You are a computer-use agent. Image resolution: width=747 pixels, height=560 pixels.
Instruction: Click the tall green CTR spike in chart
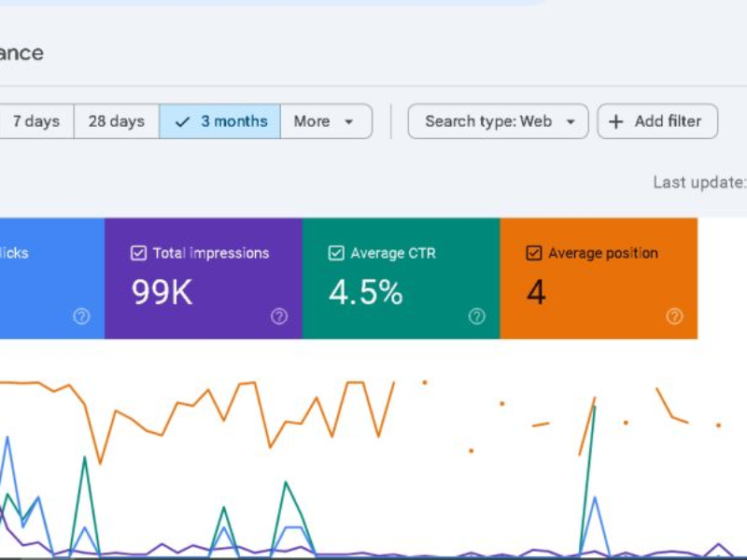click(594, 411)
